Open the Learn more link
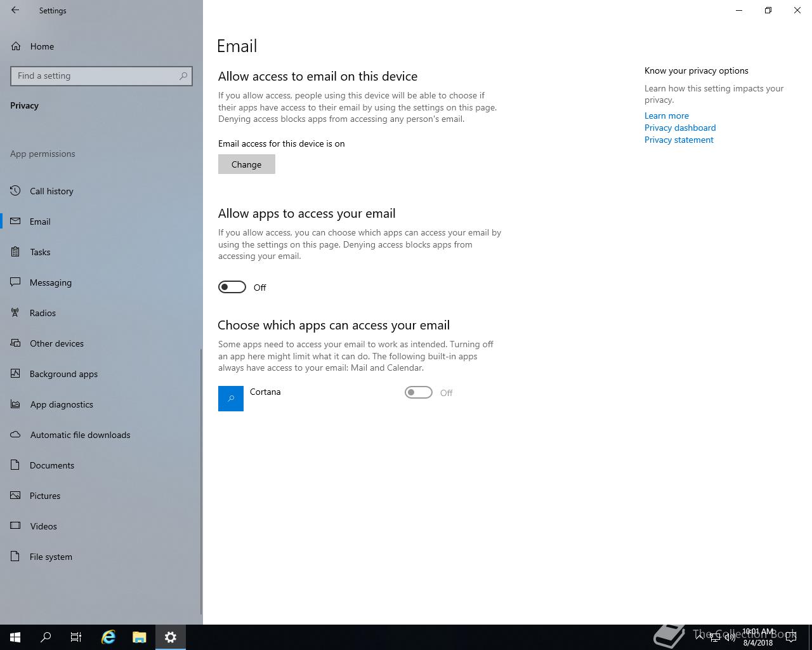The height and width of the screenshot is (650, 812). 666,116
